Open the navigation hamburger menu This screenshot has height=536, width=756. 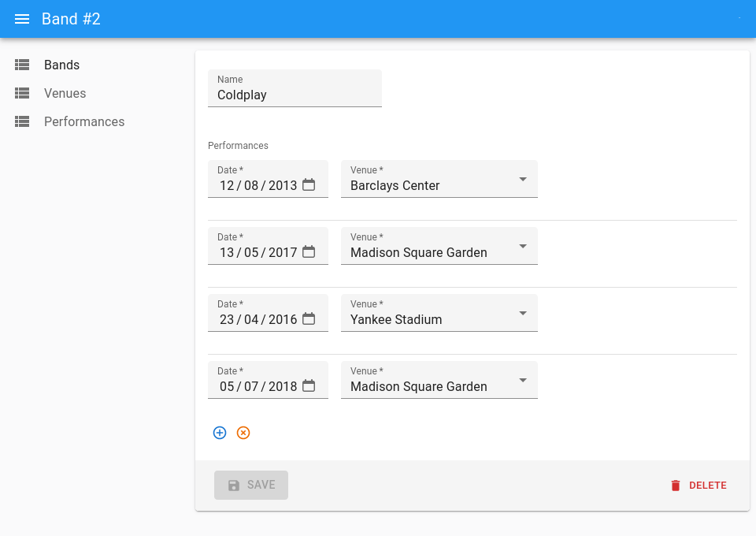22,19
